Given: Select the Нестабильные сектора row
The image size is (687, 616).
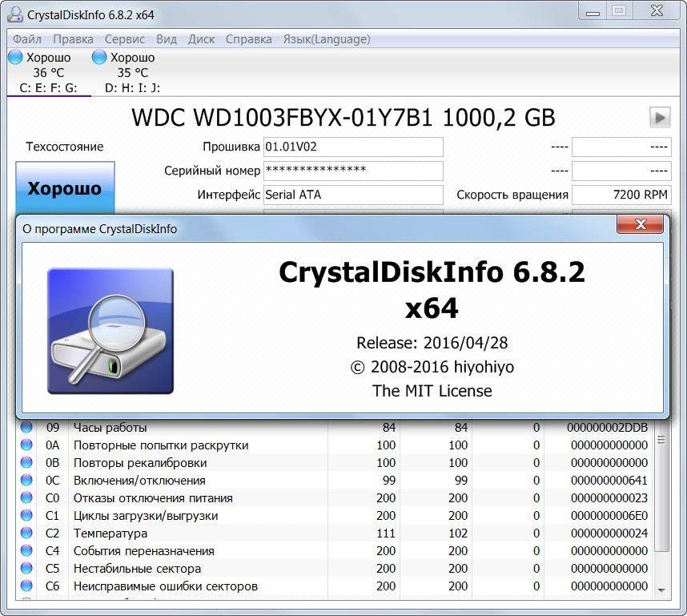Looking at the screenshot, I should [335, 568].
